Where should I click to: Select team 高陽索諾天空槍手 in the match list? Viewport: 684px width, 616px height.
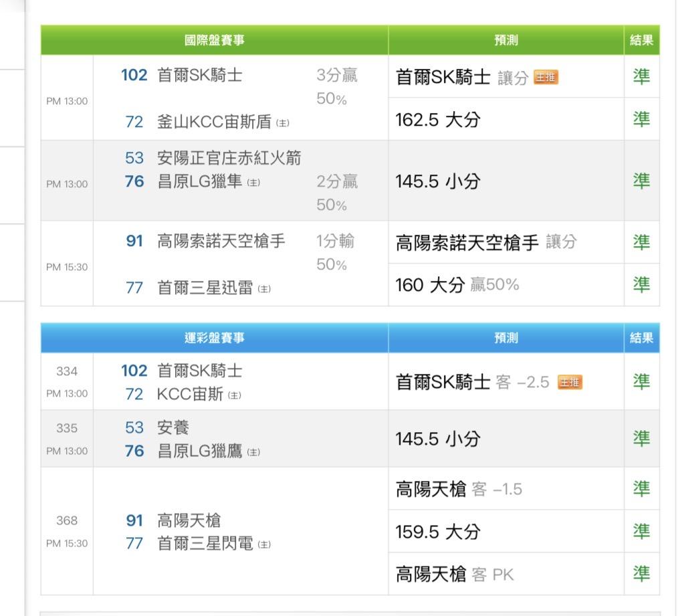point(221,241)
